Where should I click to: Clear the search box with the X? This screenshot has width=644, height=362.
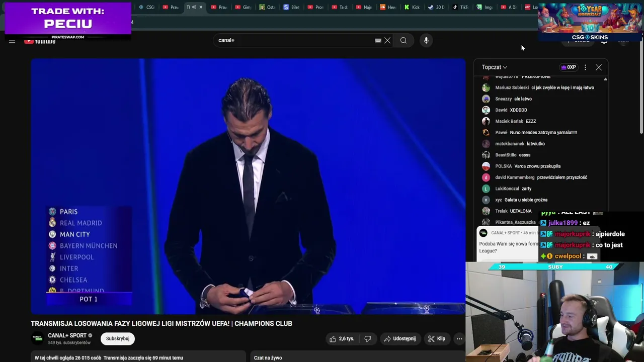[387, 40]
